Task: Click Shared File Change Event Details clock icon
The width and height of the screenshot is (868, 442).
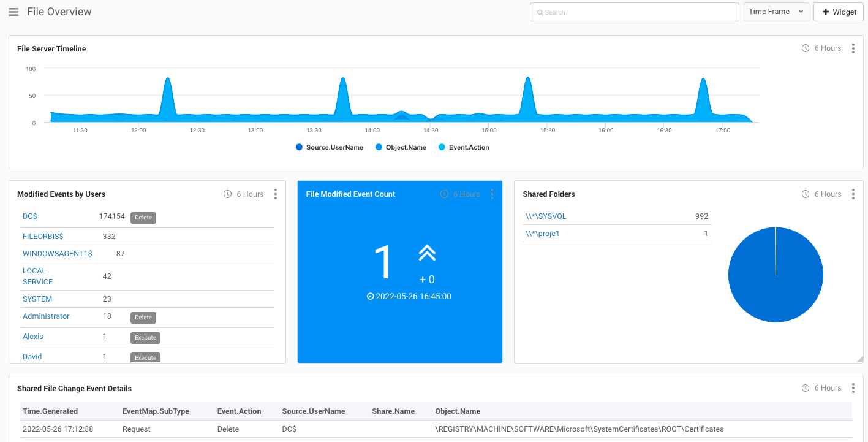Action: (806, 388)
